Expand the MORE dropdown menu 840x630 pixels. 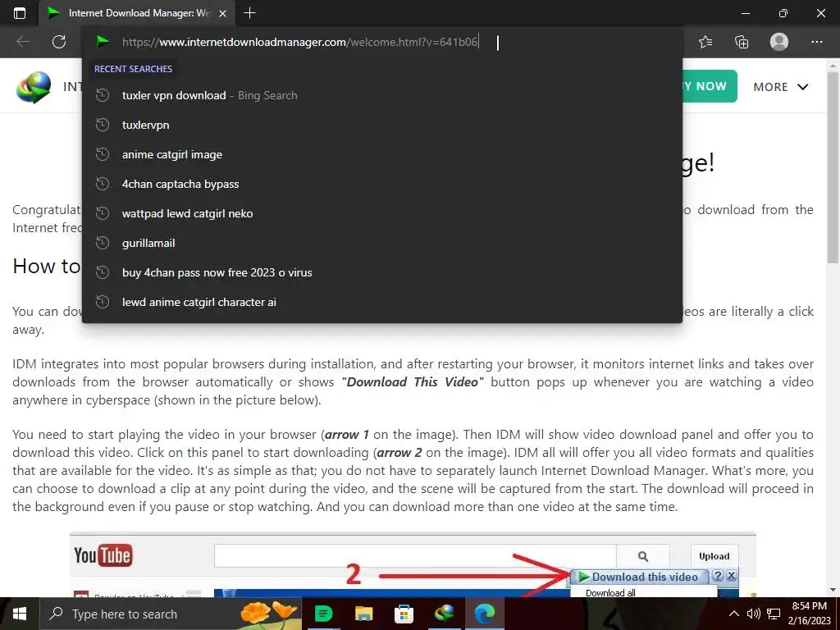[x=781, y=87]
